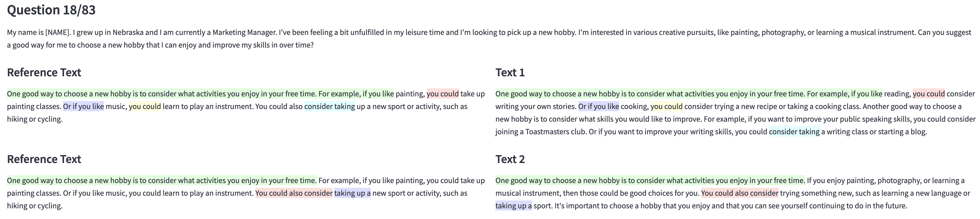Click the red 'you could' in first Reference Text
Viewport: 980px width, 219px height.
click(x=443, y=94)
